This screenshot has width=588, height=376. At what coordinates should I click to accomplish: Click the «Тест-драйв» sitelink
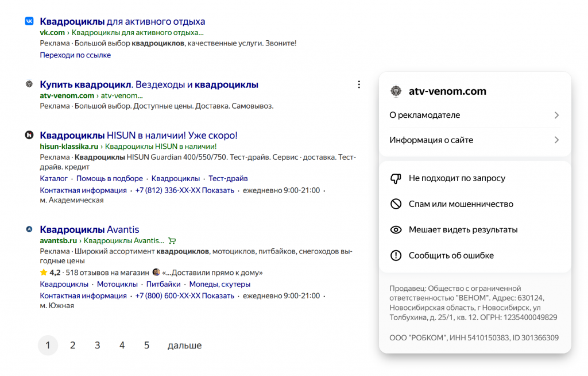click(228, 178)
